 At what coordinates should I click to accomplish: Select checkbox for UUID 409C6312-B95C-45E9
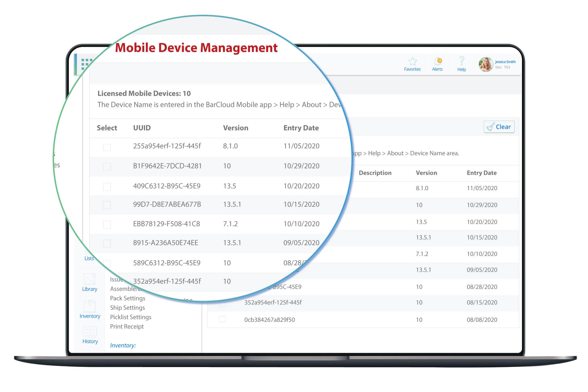click(107, 187)
